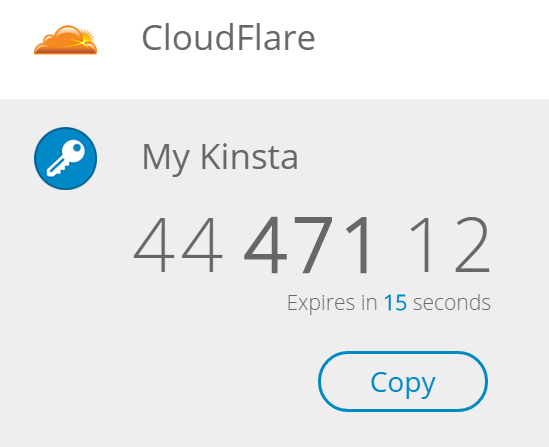Click the trailing 12 digits of the token
Image resolution: width=549 pixels, height=447 pixels.
(451, 245)
